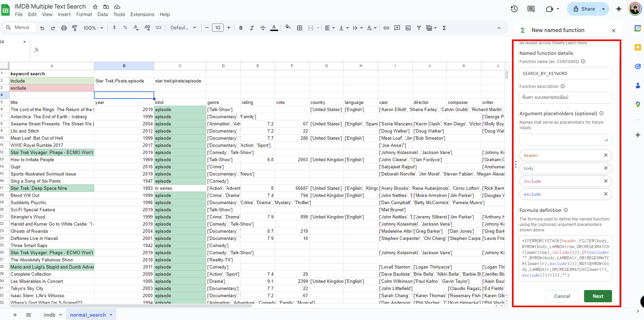The image size is (644, 320).
Task: Insert a comment from toolbar
Action: 397,28
